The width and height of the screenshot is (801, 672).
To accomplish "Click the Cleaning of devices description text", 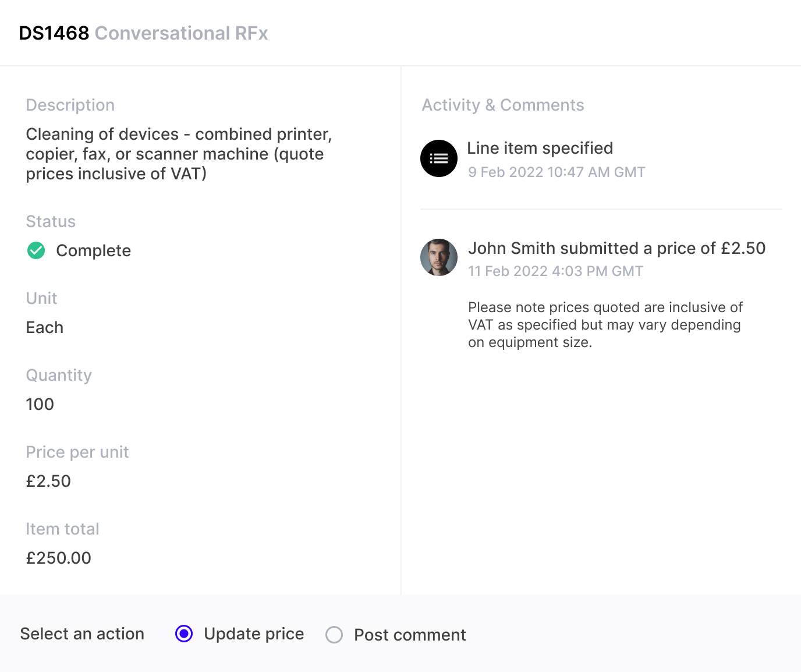I will [x=178, y=154].
